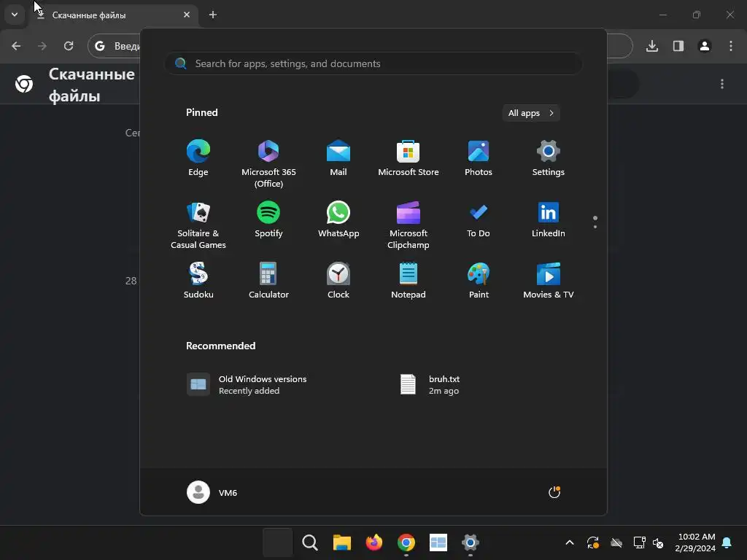Launch Spotify
The width and height of the screenshot is (747, 560).
(268, 219)
